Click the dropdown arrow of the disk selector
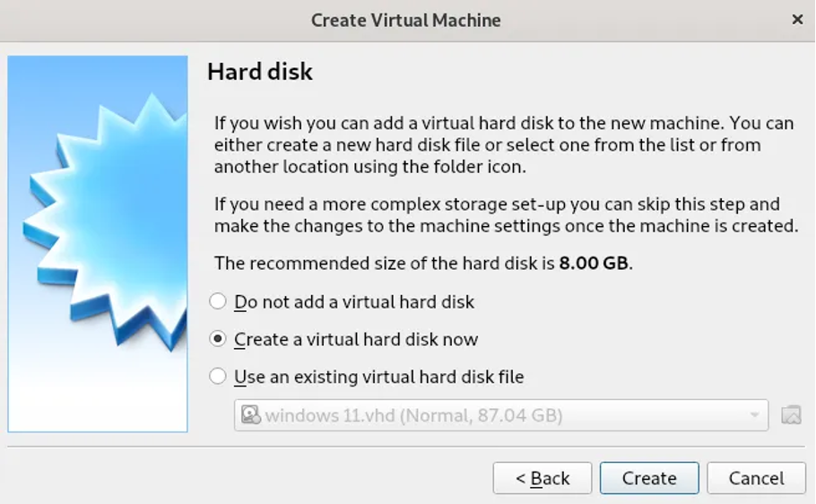 (754, 415)
